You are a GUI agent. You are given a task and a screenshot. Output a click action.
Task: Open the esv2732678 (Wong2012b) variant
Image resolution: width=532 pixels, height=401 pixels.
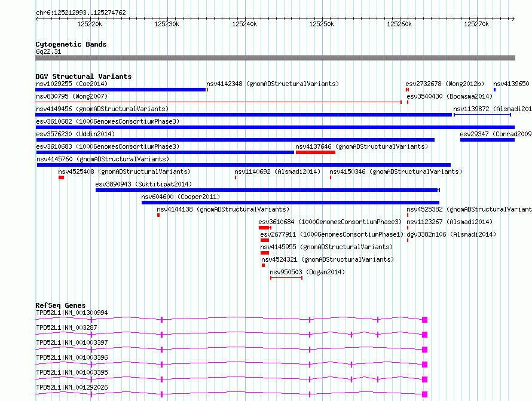tap(445, 84)
